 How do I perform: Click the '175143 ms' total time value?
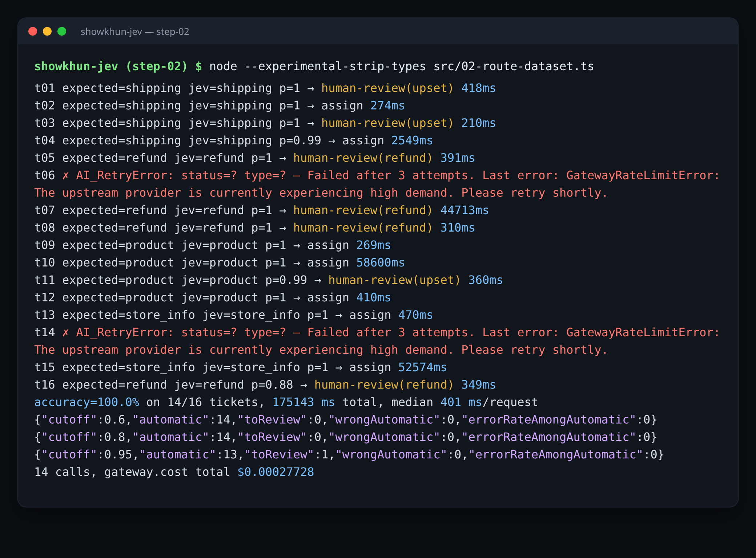[x=303, y=402]
